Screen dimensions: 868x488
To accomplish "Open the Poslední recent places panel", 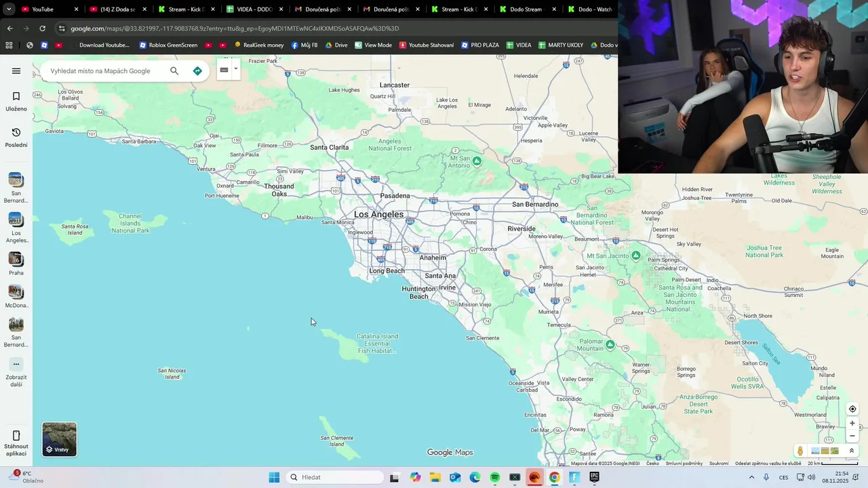I will point(16,137).
